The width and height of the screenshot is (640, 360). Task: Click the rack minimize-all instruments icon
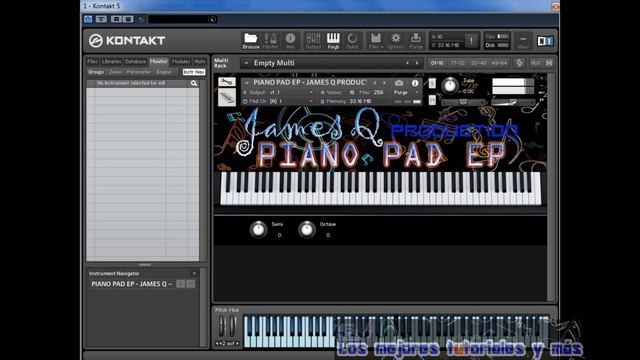[549, 63]
